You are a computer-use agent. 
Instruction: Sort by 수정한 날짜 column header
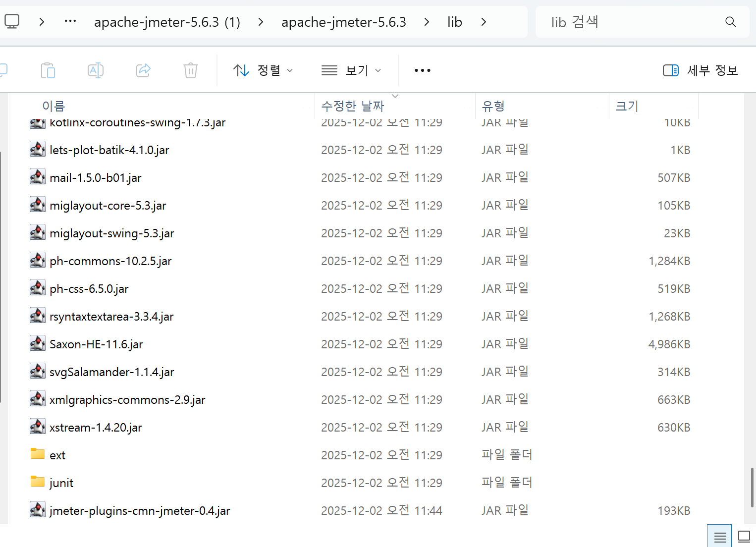(x=353, y=106)
